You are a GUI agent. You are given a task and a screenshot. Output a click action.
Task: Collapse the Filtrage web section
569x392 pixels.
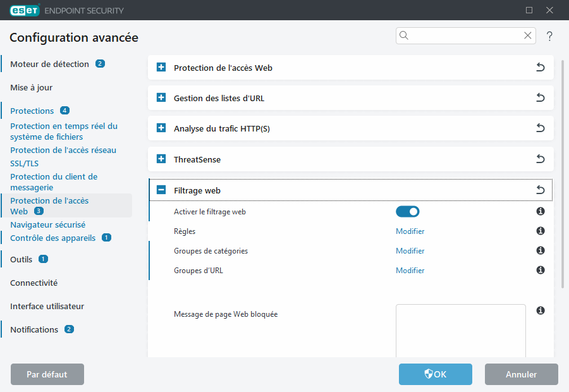point(160,189)
